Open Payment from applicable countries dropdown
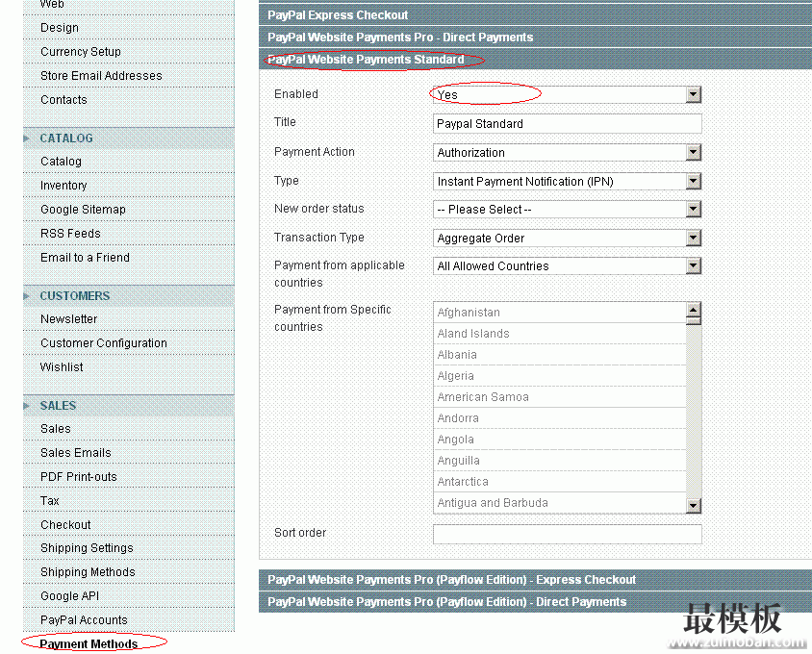The height and width of the screenshot is (654, 812). pos(567,266)
